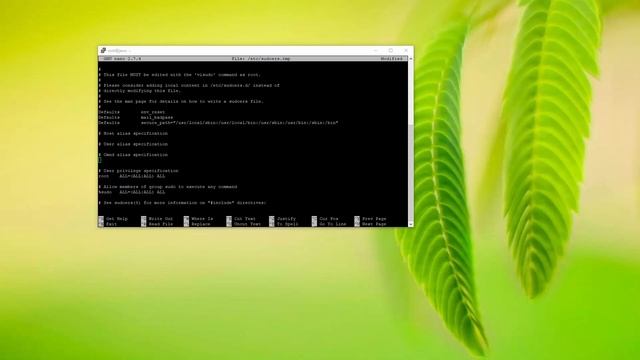
Task: Click the line 'Defaults env_reset'
Action: 132,112
